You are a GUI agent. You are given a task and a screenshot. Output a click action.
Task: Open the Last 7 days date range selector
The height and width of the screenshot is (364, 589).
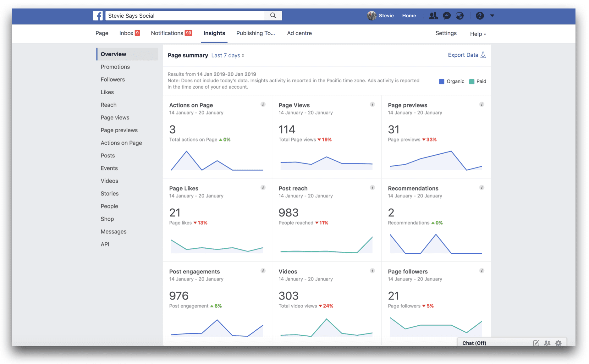tap(227, 55)
